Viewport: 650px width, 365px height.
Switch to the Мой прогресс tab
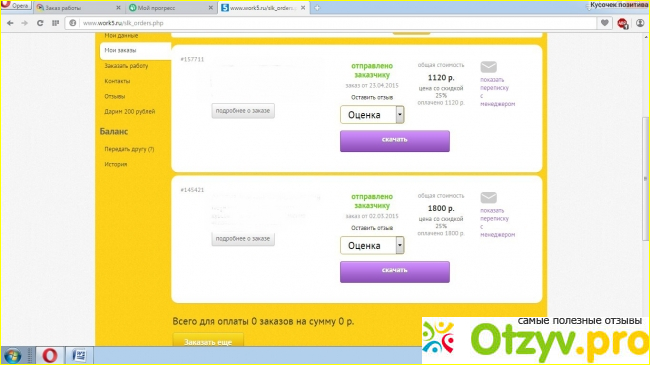coord(170,7)
